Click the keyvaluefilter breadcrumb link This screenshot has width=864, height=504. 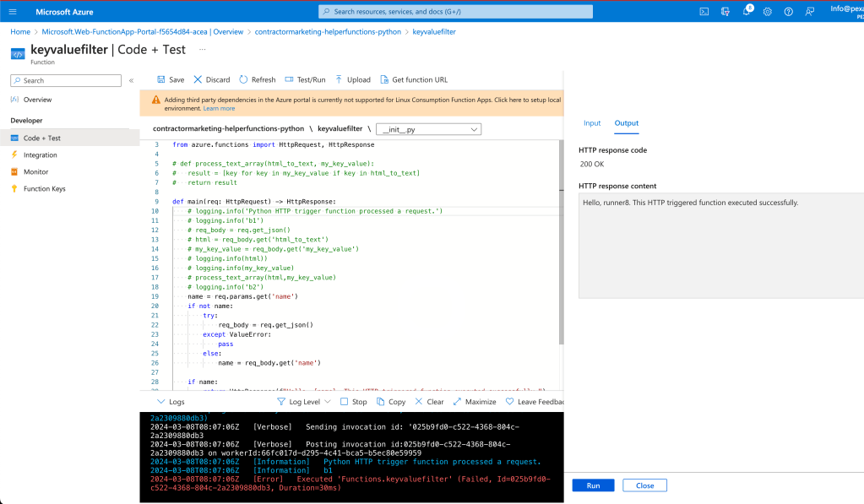[434, 32]
